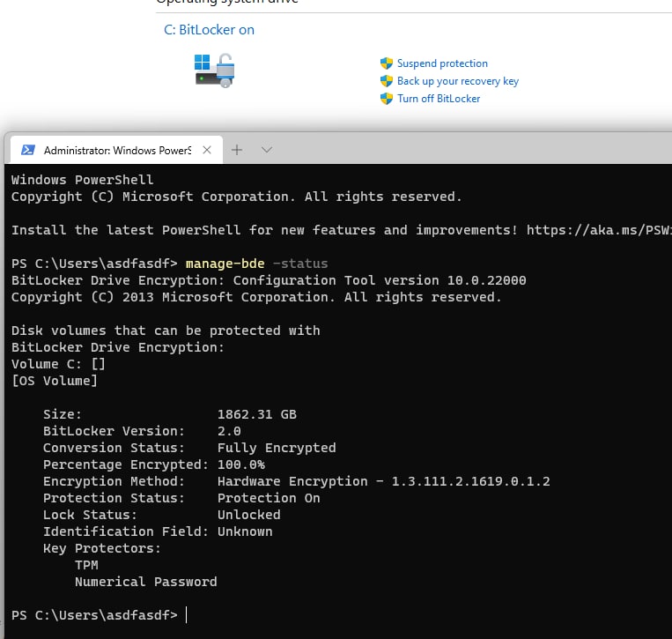The width and height of the screenshot is (672, 639).
Task: Click the TPM key protector entry
Action: coord(86,565)
